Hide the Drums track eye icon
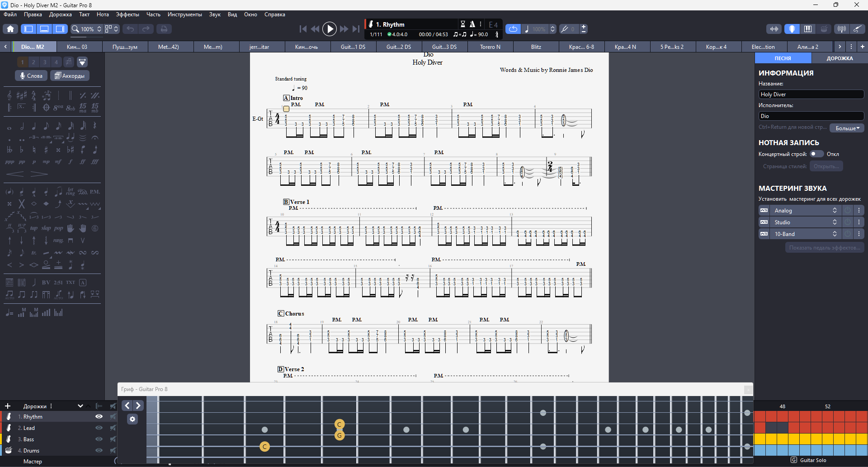 99,450
